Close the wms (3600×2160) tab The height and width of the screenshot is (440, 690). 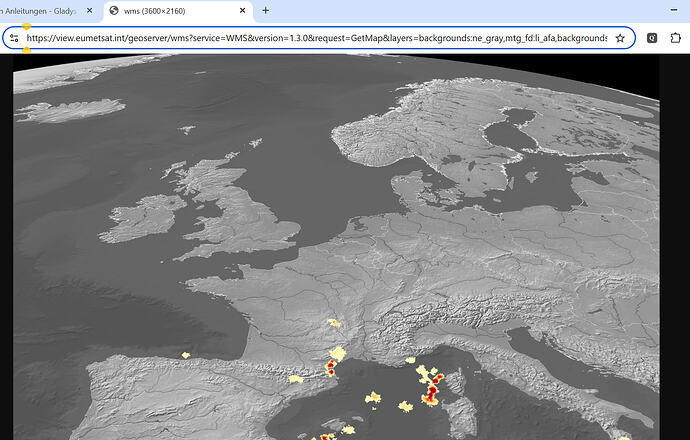[x=242, y=11]
